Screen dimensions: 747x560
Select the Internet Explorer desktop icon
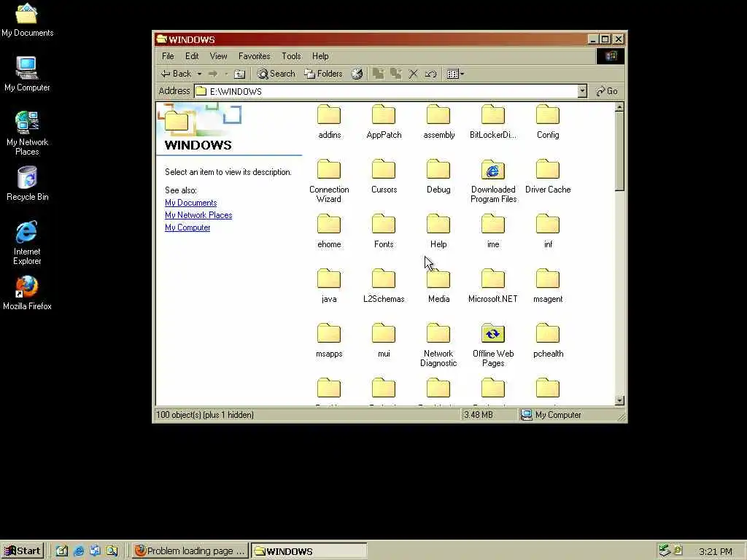click(x=27, y=243)
